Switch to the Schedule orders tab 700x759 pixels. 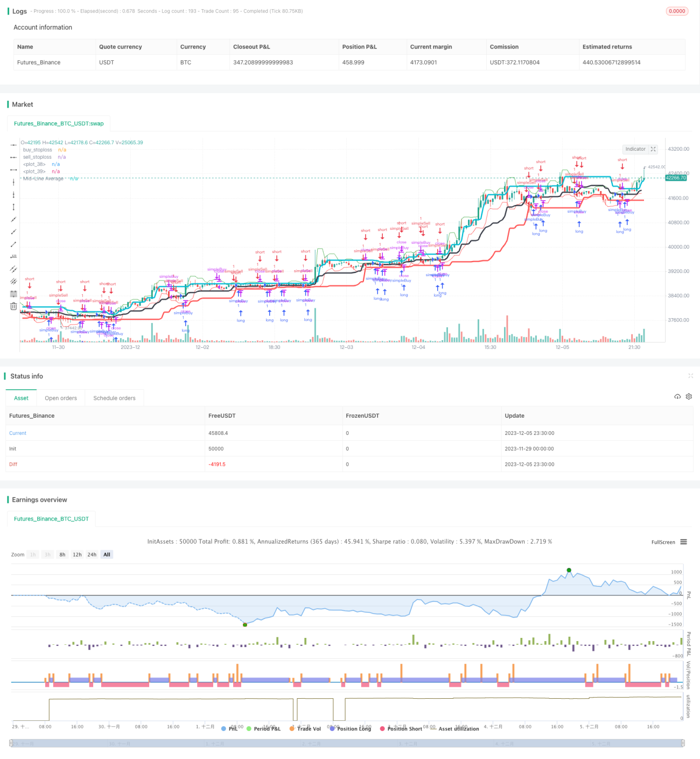(x=114, y=398)
